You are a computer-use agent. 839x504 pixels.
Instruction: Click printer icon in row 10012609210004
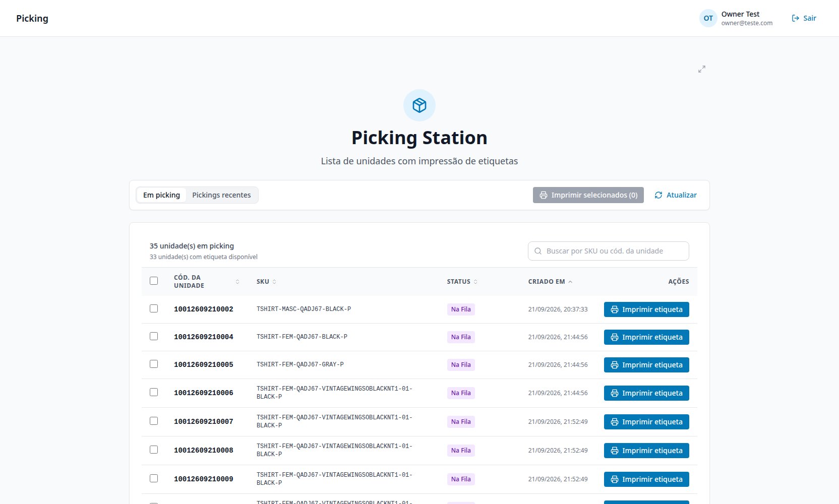pyautogui.click(x=615, y=337)
